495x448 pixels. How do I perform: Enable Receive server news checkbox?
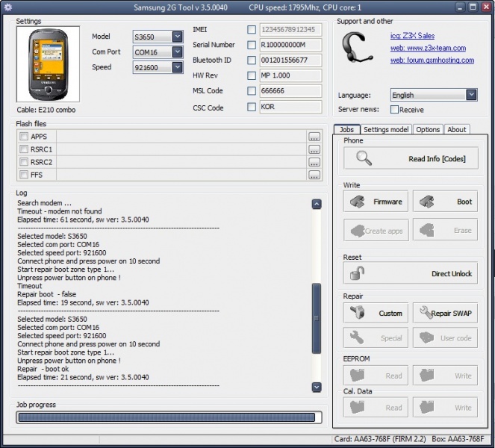tap(394, 110)
